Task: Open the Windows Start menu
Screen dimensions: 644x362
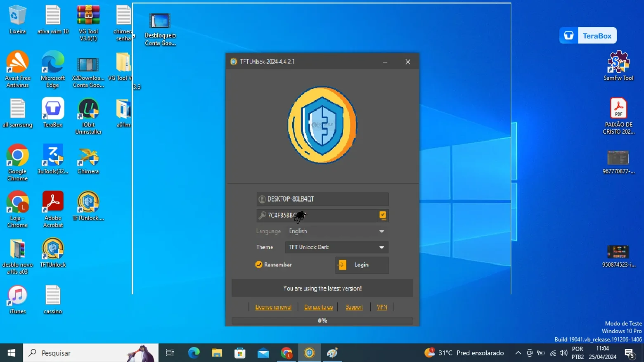Action: click(12, 353)
